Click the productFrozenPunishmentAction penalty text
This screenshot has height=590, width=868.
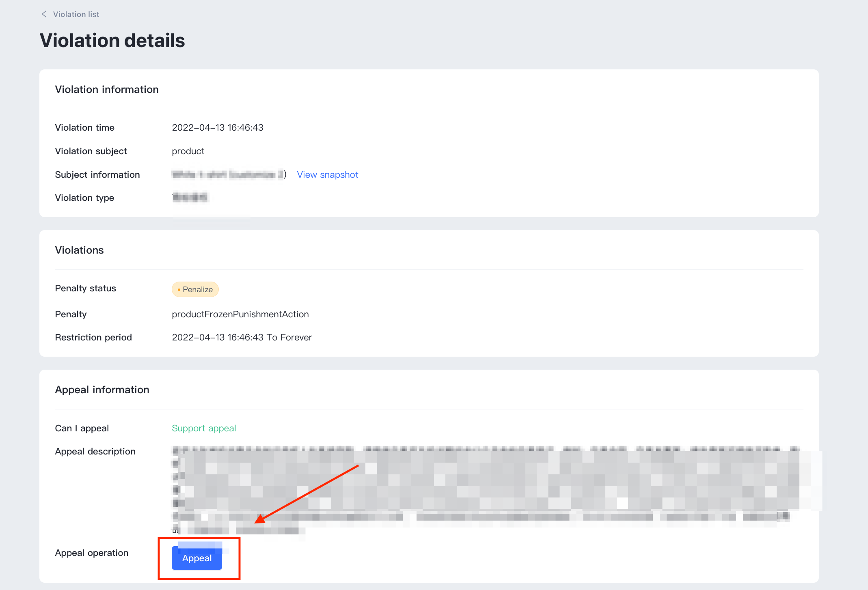point(240,314)
